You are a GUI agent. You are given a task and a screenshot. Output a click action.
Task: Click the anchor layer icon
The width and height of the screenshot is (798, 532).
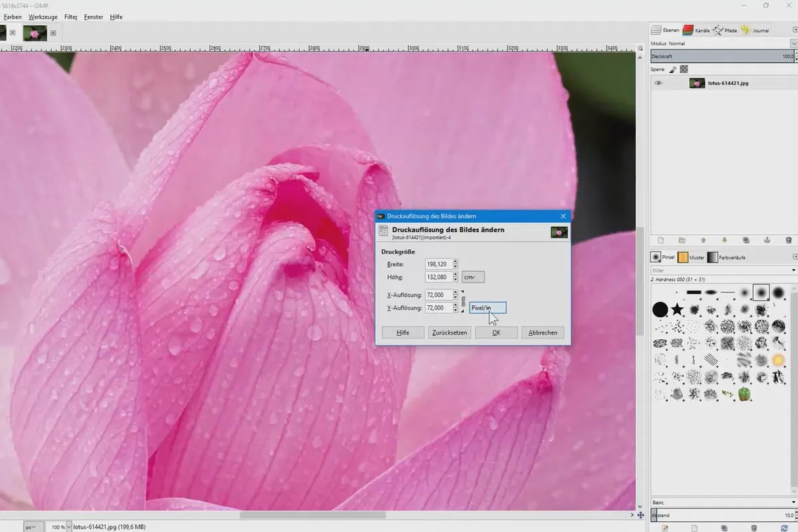tap(767, 240)
